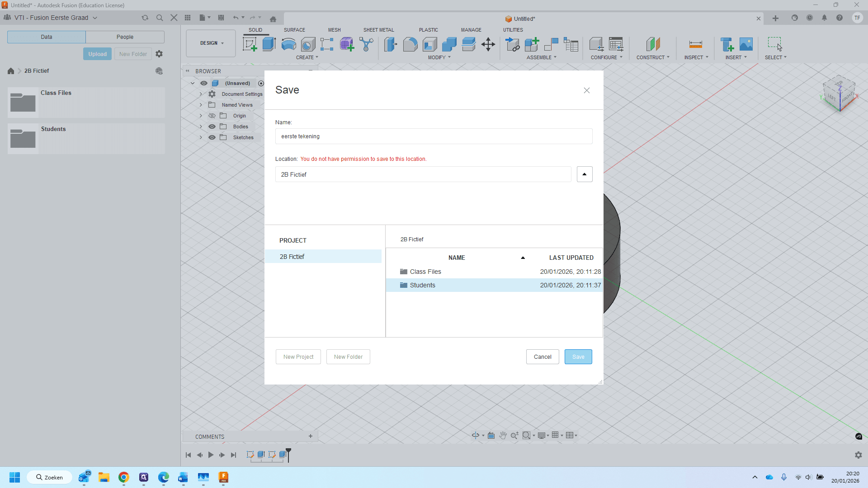Collapse the location browser arrow button
The width and height of the screenshot is (868, 488).
pyautogui.click(x=585, y=174)
